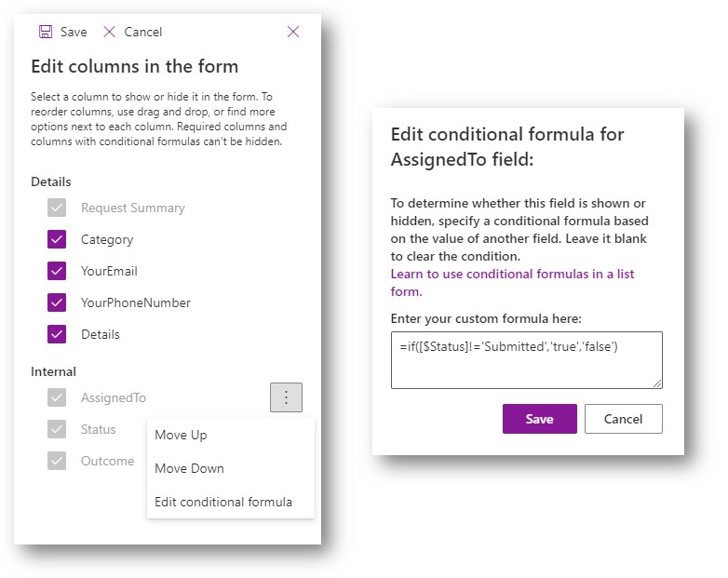Hide the YourPhoneNumber column
This screenshot has width=728, height=578.
tap(57, 302)
